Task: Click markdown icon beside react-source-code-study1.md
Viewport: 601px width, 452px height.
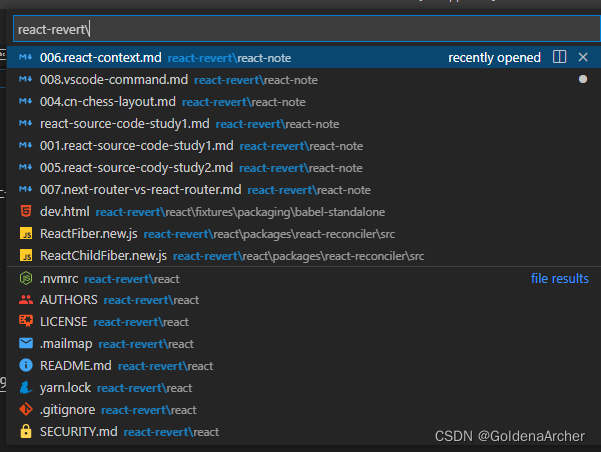Action: [x=26, y=123]
